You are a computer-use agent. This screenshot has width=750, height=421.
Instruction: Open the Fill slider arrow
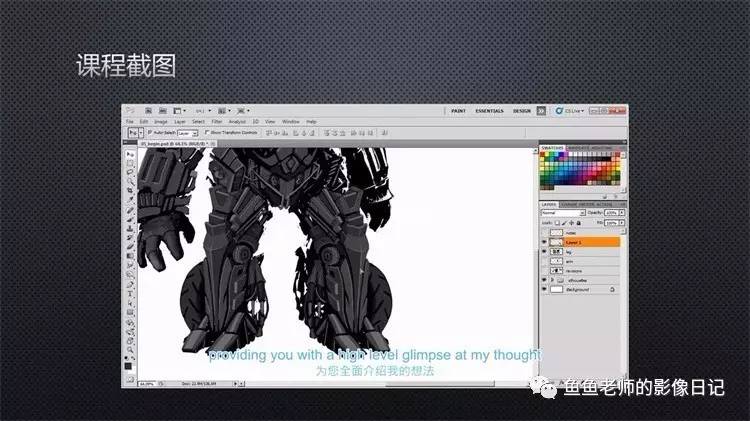(x=622, y=222)
